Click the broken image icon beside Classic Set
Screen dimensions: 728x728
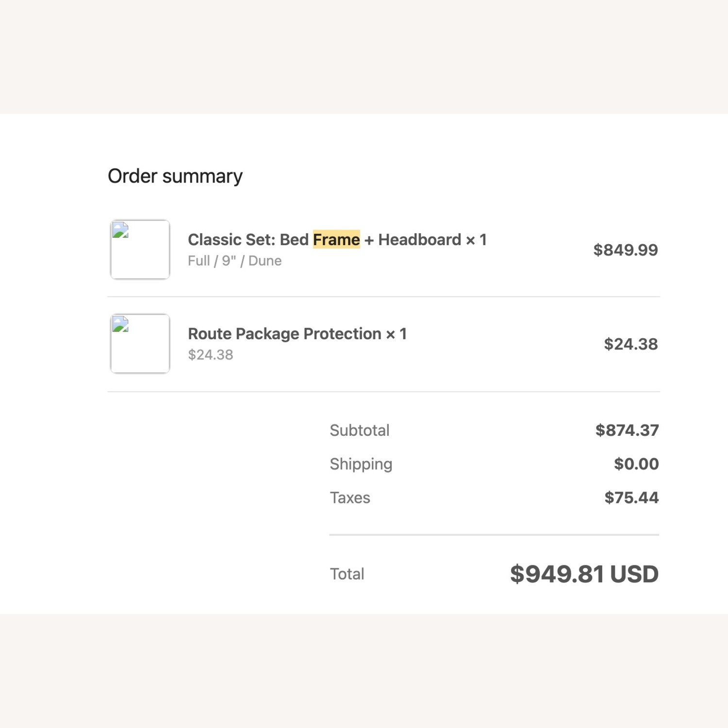[x=120, y=230]
